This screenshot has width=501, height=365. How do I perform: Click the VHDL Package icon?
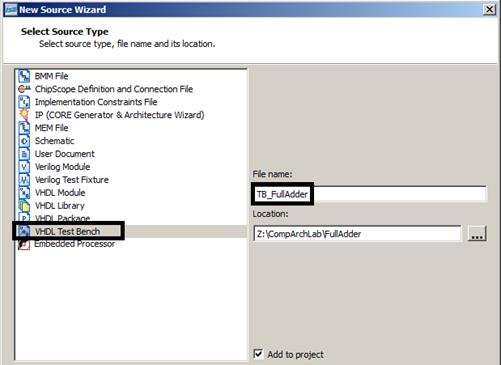point(24,217)
